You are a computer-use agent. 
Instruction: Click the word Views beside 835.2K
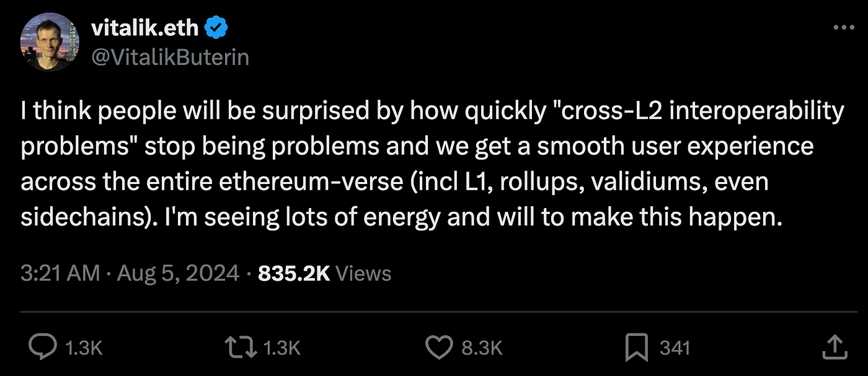pyautogui.click(x=364, y=273)
